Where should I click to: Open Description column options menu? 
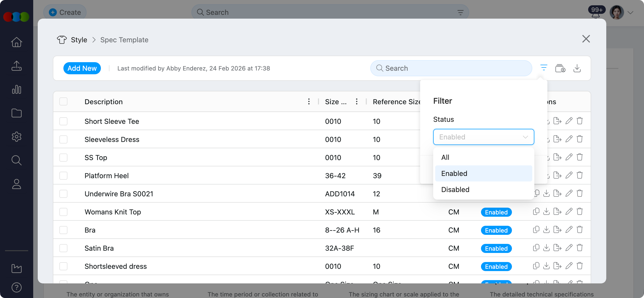(309, 102)
